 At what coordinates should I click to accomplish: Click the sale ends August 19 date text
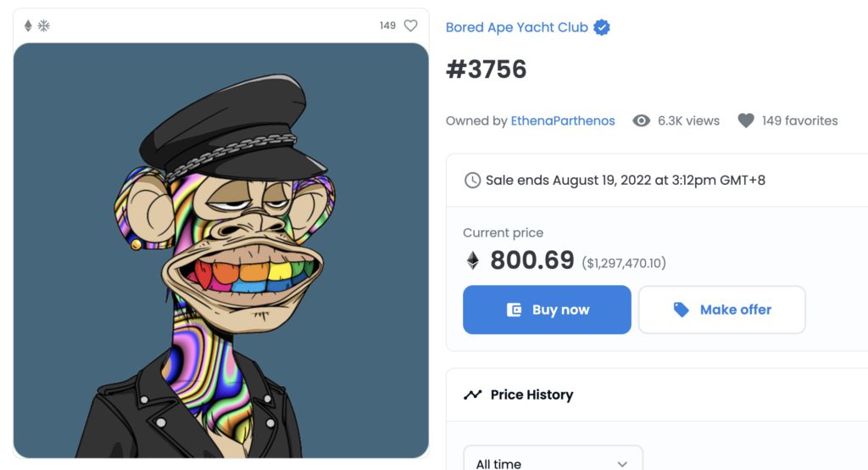coord(625,180)
